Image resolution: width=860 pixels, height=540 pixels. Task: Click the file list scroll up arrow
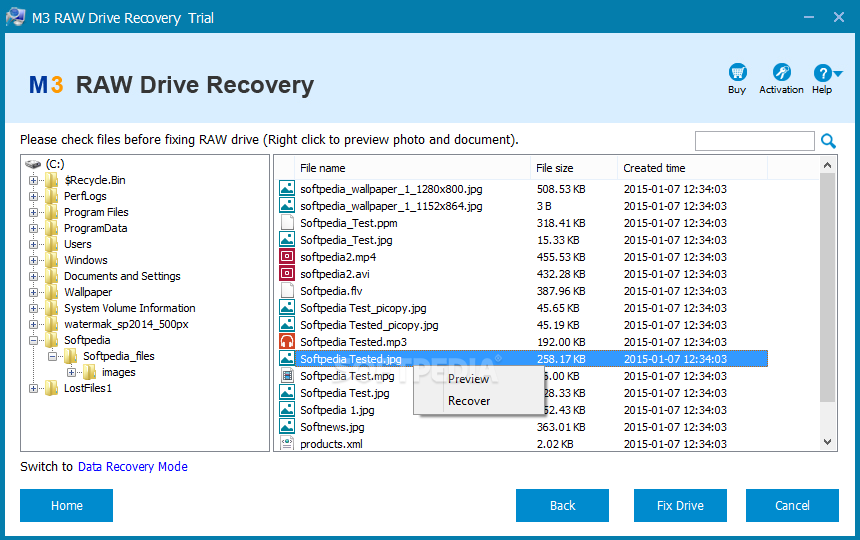(828, 165)
